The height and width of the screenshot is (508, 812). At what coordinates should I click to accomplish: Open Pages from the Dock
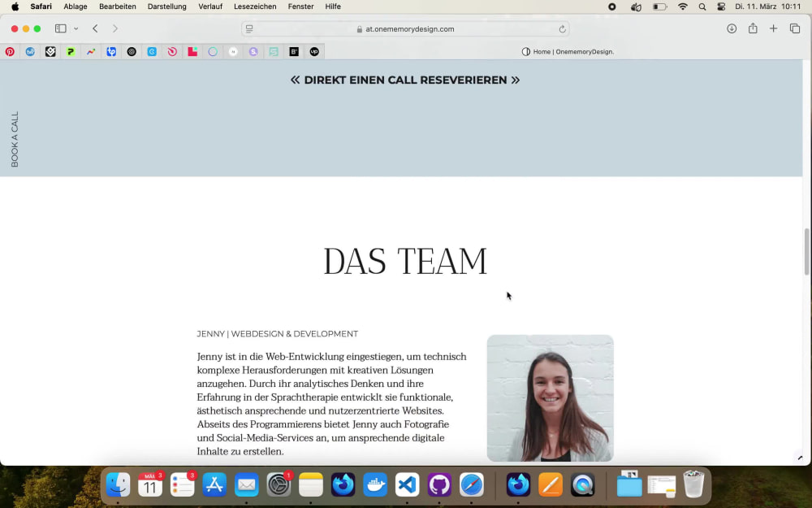pyautogui.click(x=551, y=485)
